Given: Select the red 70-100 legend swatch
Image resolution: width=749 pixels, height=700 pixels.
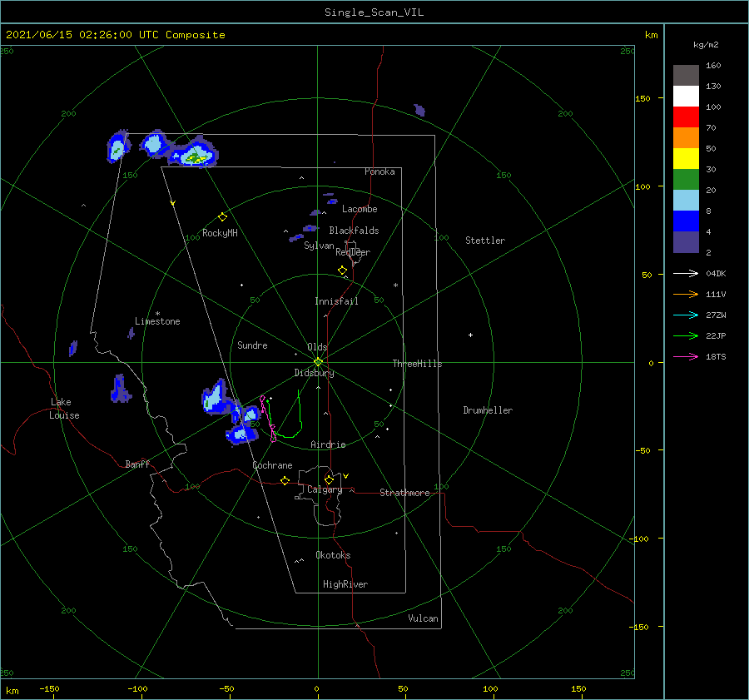Looking at the screenshot, I should [x=686, y=117].
